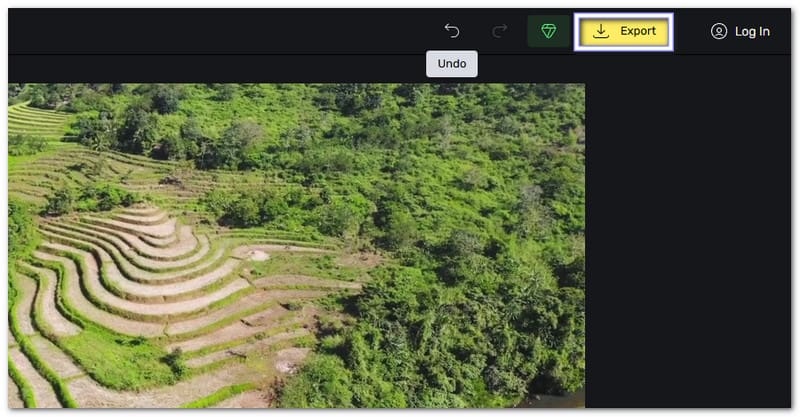Viewport: 800px width, 417px height.
Task: Click the greyed-out Redo arrow icon
Action: tap(500, 31)
